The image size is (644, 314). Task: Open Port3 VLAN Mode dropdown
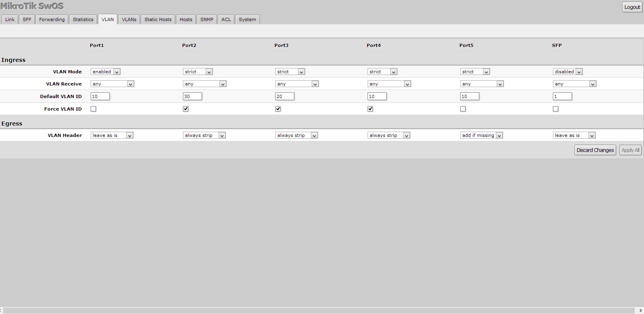290,72
